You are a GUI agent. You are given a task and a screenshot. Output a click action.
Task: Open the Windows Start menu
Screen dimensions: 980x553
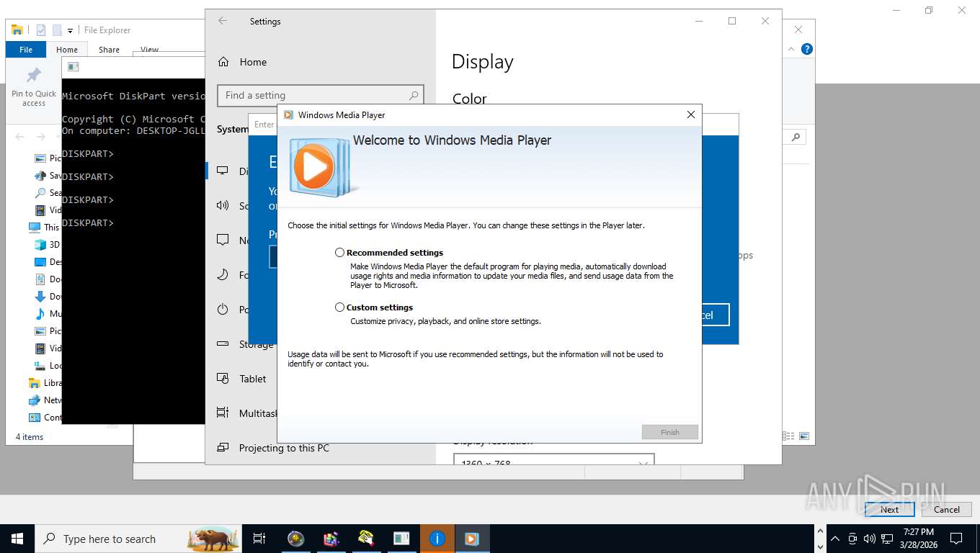[17, 539]
